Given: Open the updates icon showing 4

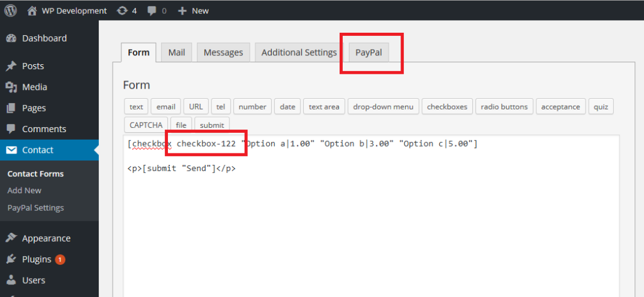Looking at the screenshot, I should click(x=122, y=11).
